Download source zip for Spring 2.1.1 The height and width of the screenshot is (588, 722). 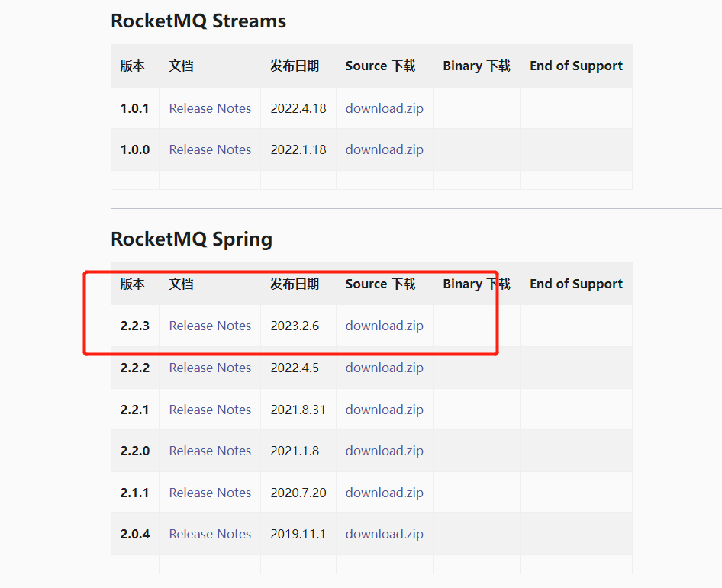click(385, 493)
